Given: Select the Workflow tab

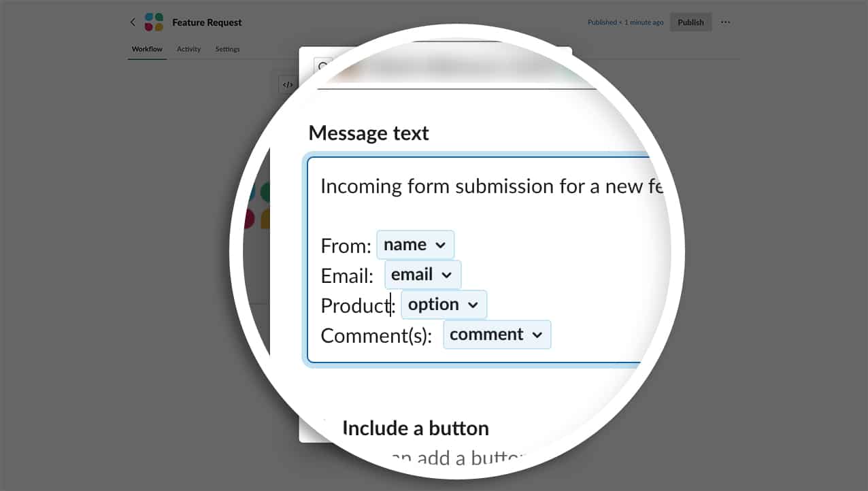Looking at the screenshot, I should pyautogui.click(x=147, y=48).
